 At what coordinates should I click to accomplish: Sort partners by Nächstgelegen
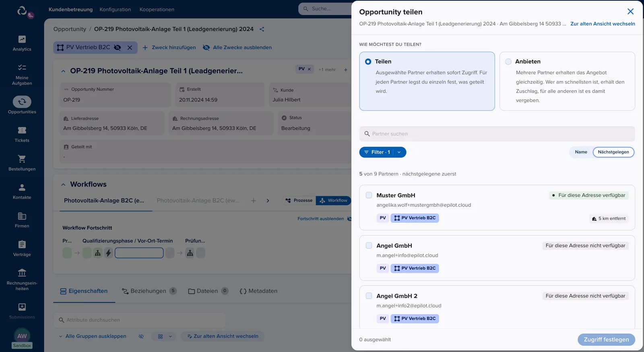click(x=613, y=152)
